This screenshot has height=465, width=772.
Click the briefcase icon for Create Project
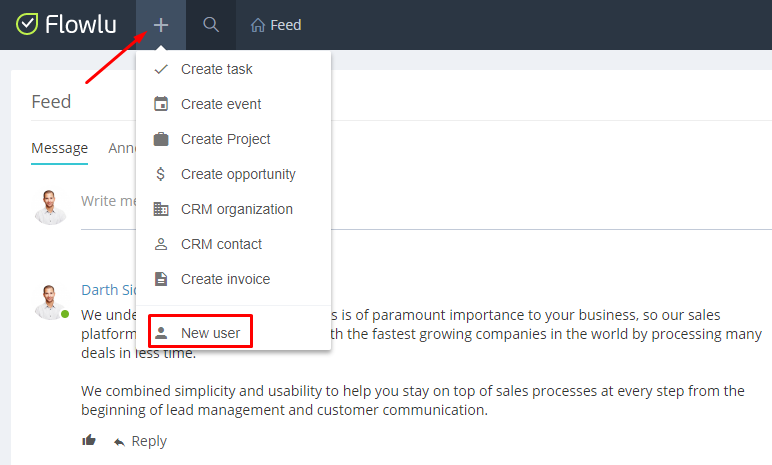[161, 139]
